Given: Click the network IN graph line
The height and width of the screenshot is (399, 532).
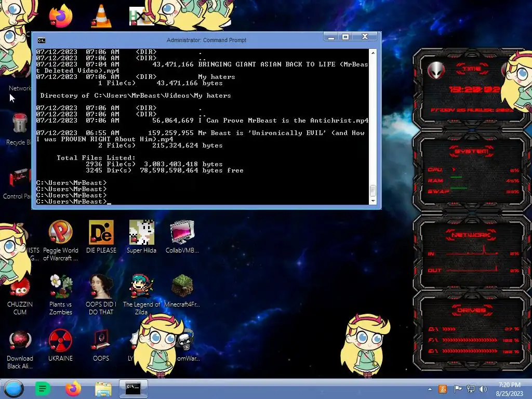Looking at the screenshot, I should (x=472, y=251).
